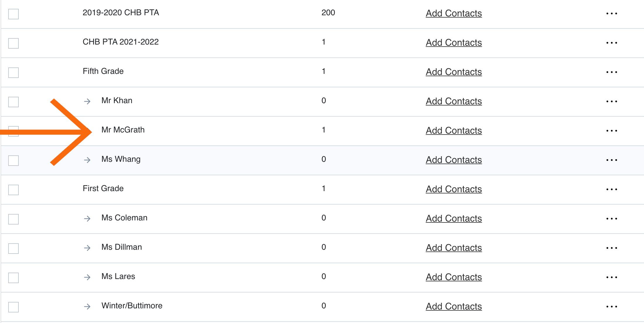Open more options for 2019-2020 CHB PTA
The image size is (644, 323).
611,13
